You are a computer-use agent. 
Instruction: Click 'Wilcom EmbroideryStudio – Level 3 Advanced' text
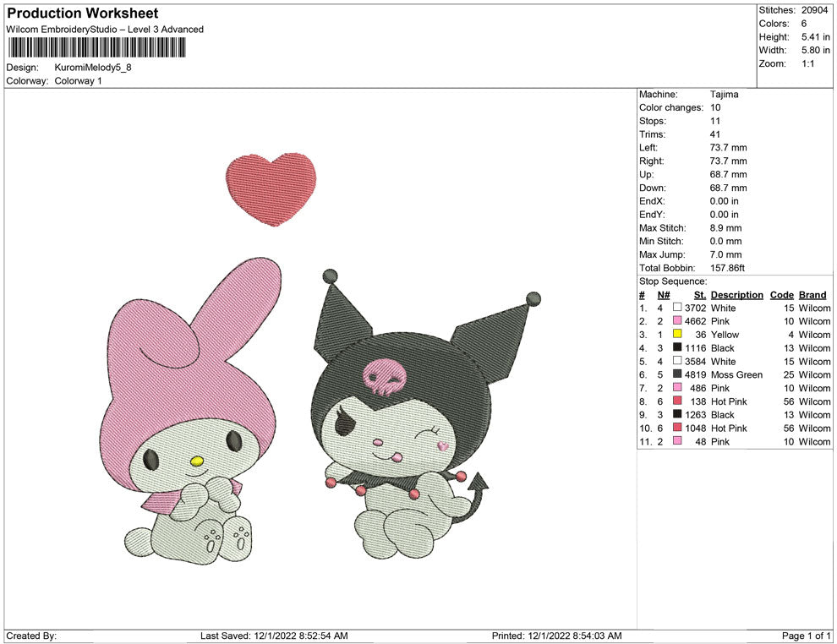pyautogui.click(x=105, y=30)
